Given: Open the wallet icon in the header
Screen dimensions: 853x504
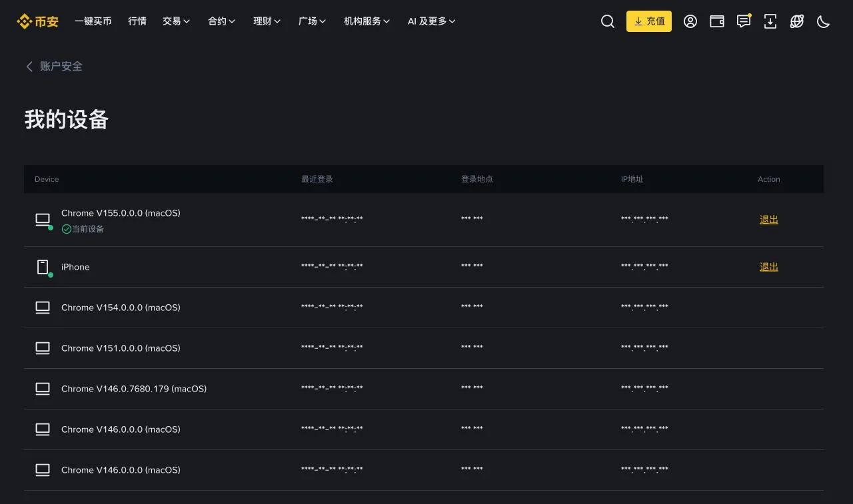Looking at the screenshot, I should pyautogui.click(x=717, y=21).
